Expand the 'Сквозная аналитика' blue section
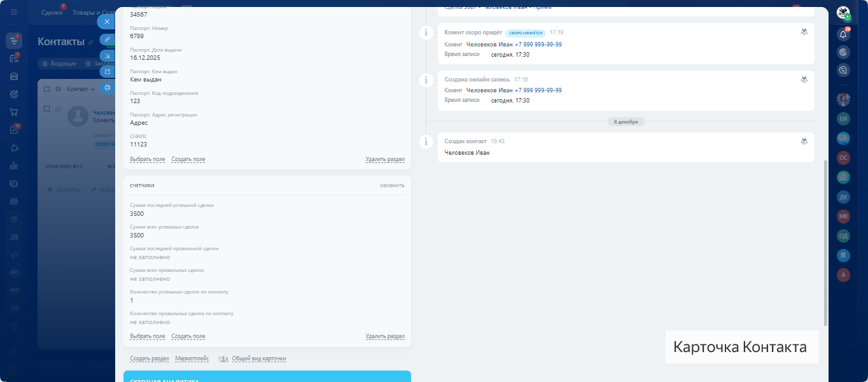868x382 pixels. 267,376
